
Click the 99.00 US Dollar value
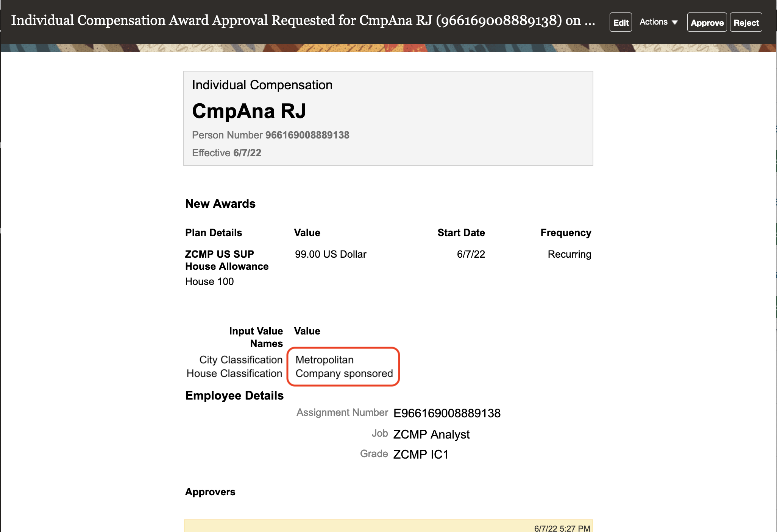tap(330, 254)
